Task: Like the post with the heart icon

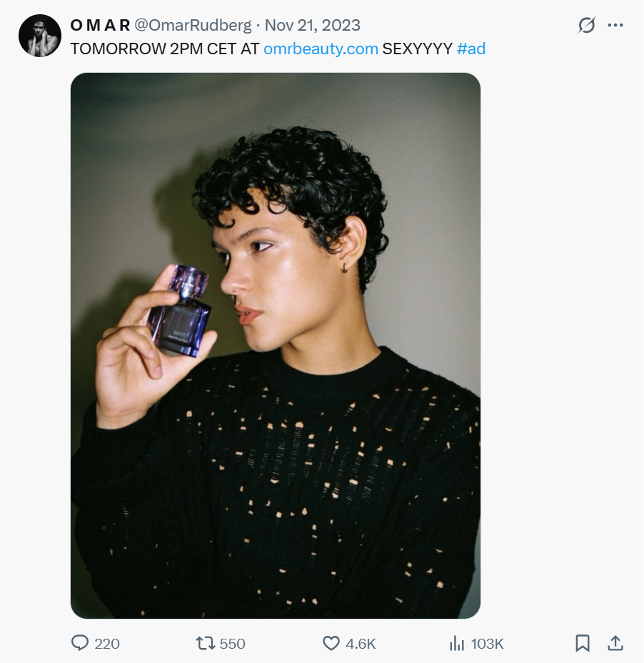Action: 331,643
